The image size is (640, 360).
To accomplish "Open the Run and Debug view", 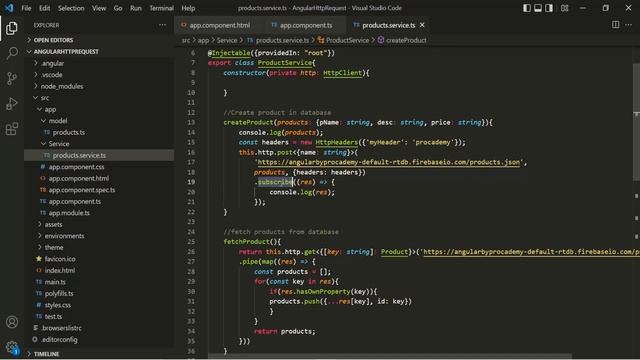I will point(12,104).
